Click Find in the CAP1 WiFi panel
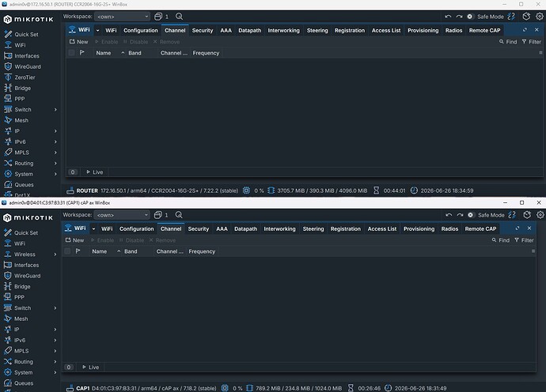Image resolution: width=546 pixels, height=392 pixels. [501, 240]
